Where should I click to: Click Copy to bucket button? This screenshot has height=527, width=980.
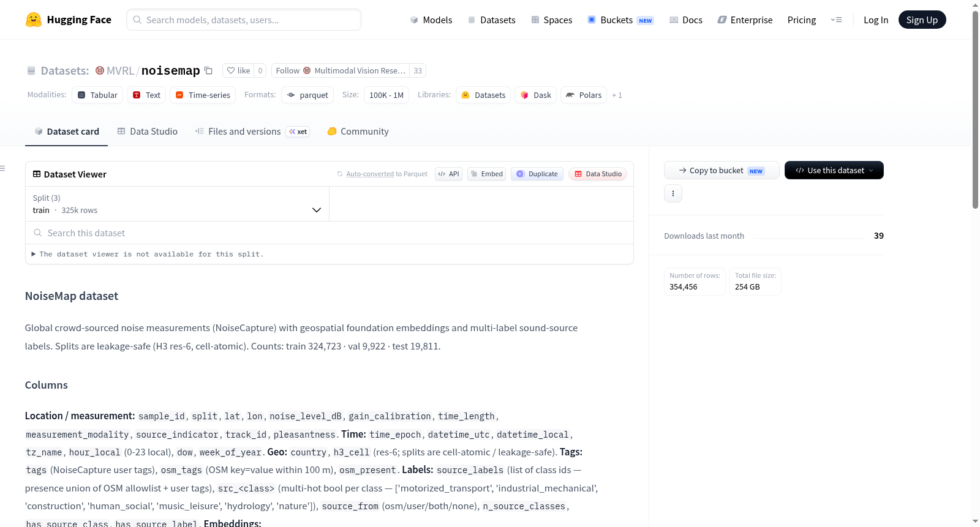pos(722,170)
